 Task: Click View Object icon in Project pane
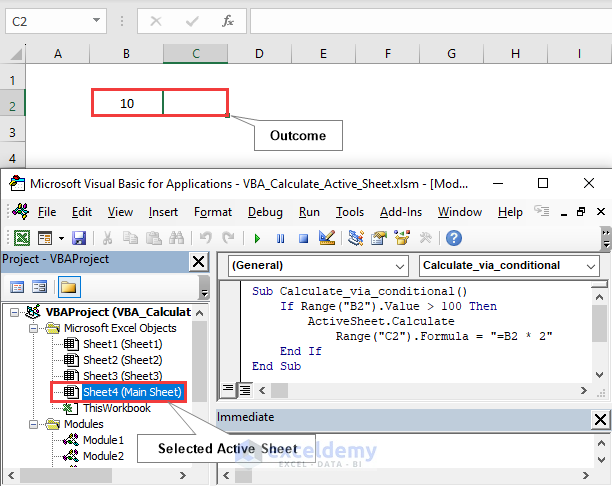(x=39, y=287)
